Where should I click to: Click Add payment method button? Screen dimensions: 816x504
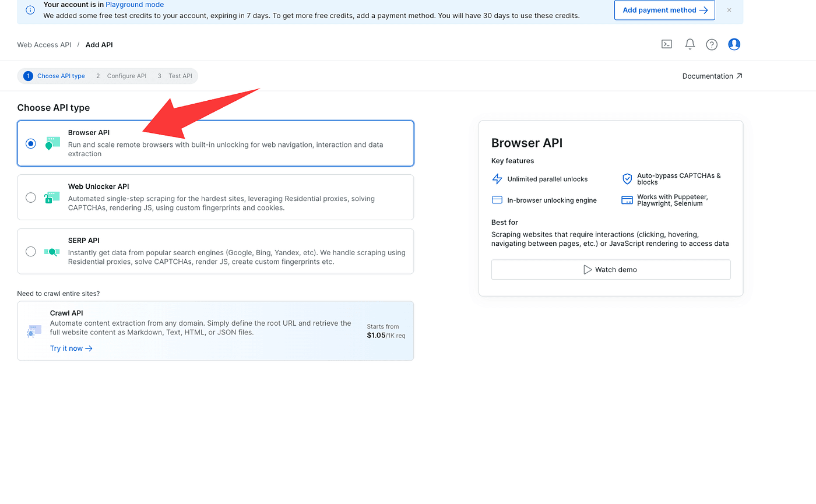click(664, 10)
